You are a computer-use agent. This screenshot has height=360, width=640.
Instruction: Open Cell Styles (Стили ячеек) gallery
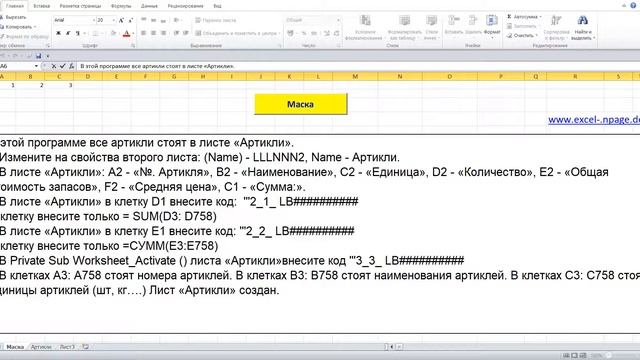(x=431, y=27)
